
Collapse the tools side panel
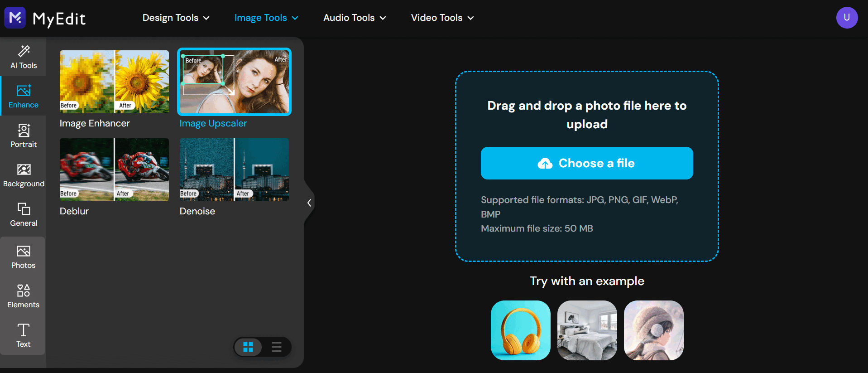[x=309, y=203]
